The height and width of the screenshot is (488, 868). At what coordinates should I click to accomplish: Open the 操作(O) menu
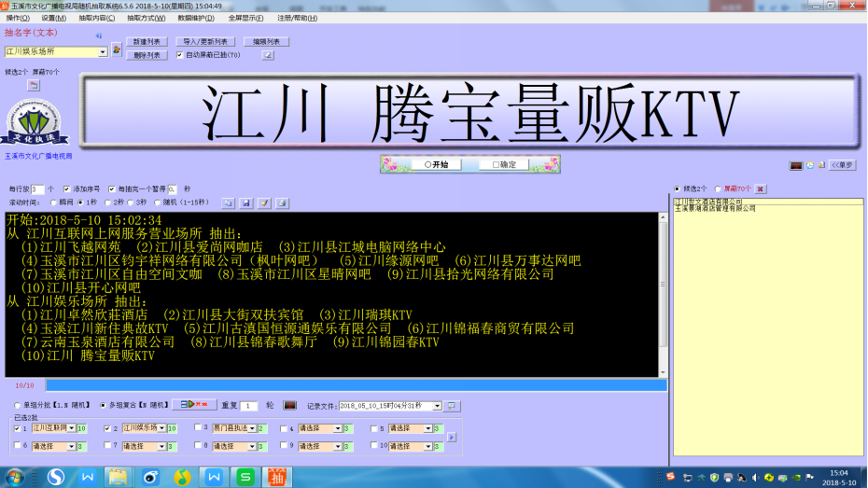tap(18, 18)
